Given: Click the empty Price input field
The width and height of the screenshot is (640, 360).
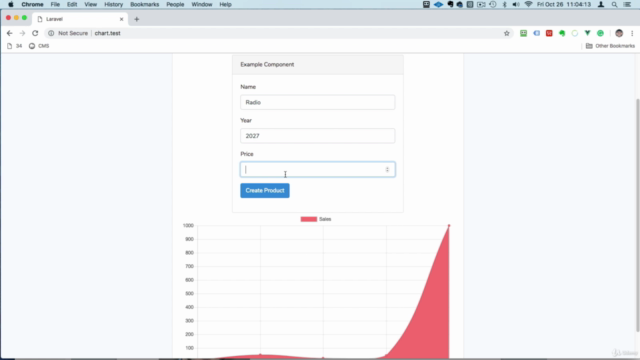Looking at the screenshot, I should [318, 169].
